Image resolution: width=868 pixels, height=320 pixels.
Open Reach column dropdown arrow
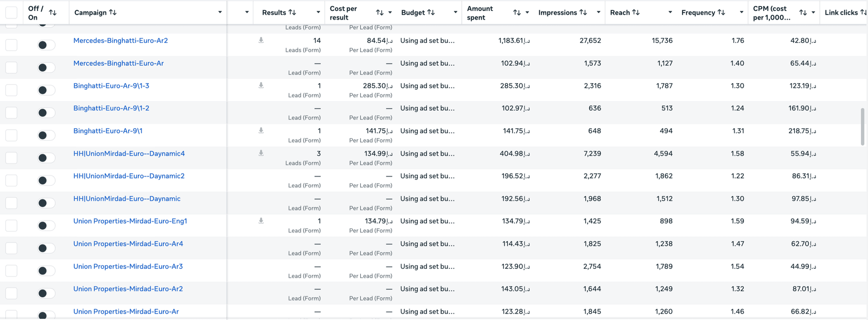(x=670, y=12)
